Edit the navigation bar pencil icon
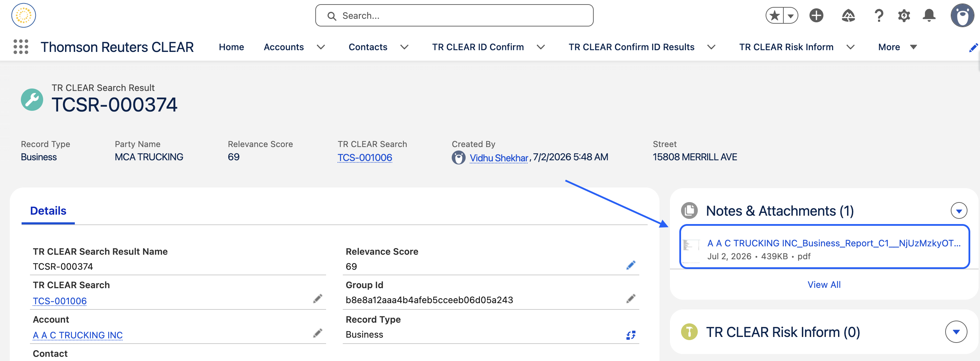This screenshot has width=980, height=361. click(973, 48)
